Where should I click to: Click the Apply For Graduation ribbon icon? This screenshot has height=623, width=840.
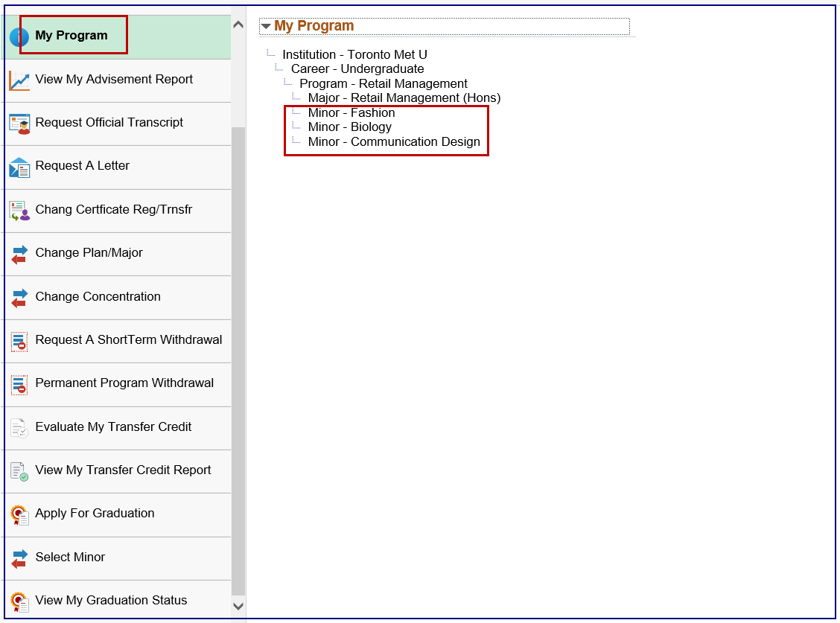pyautogui.click(x=19, y=514)
